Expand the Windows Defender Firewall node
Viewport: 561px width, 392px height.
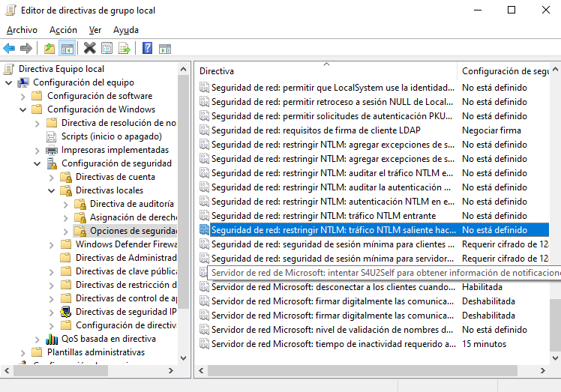[52, 244]
